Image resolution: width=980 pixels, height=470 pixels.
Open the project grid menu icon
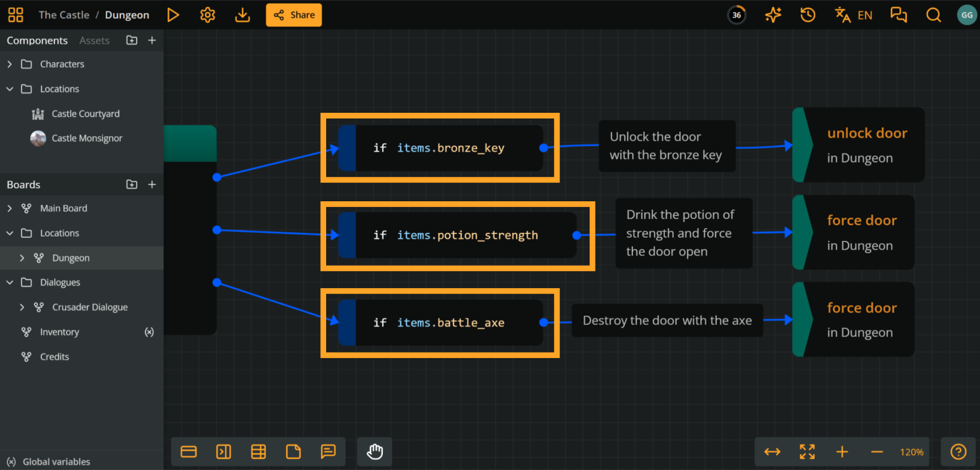tap(16, 15)
